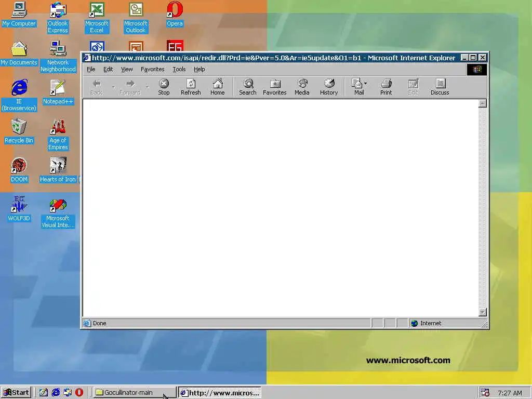
Task: Click the Refresh toolbar icon
Action: 191,87
